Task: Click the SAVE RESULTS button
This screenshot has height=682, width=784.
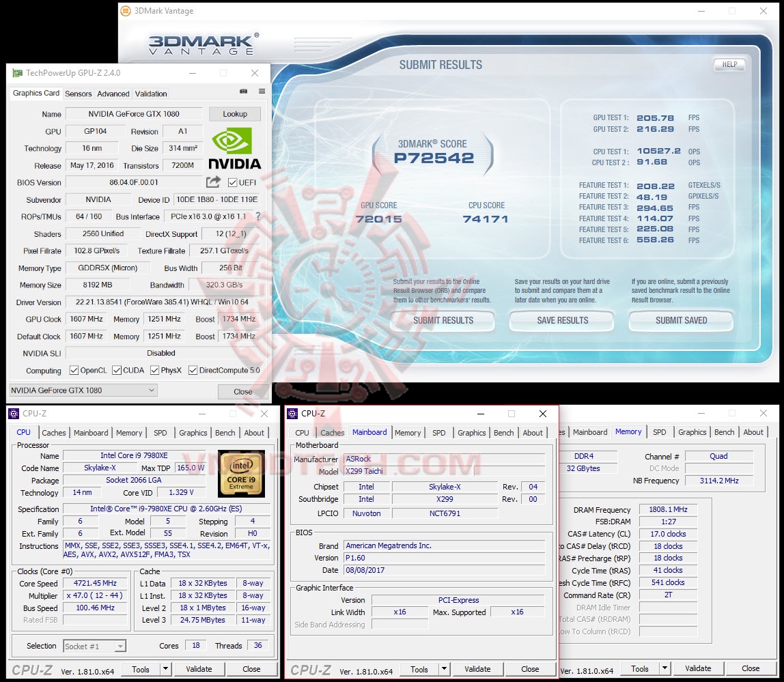Action: pos(563,320)
